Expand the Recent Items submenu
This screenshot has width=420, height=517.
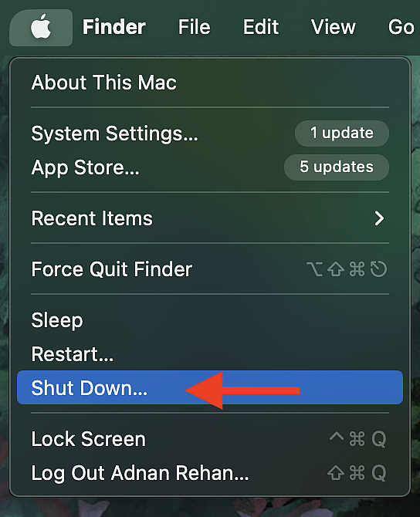[210, 218]
